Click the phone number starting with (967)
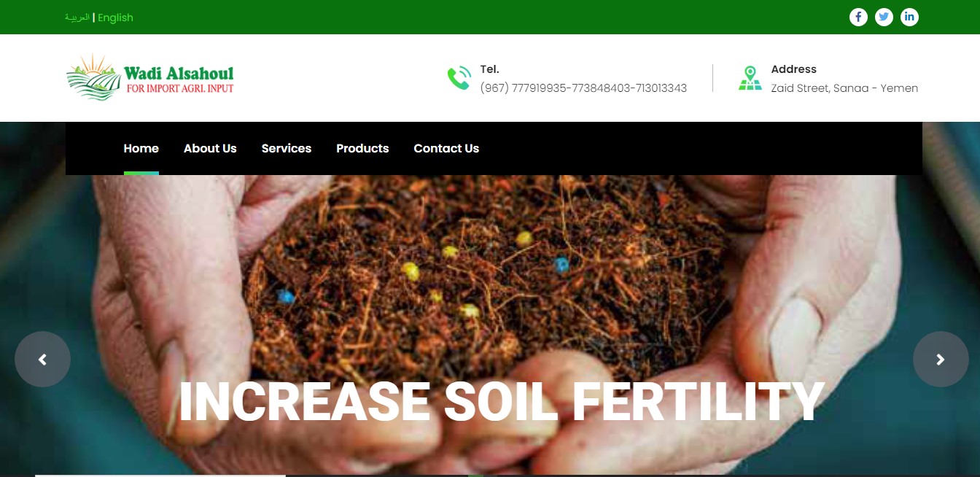This screenshot has width=980, height=477. (583, 88)
